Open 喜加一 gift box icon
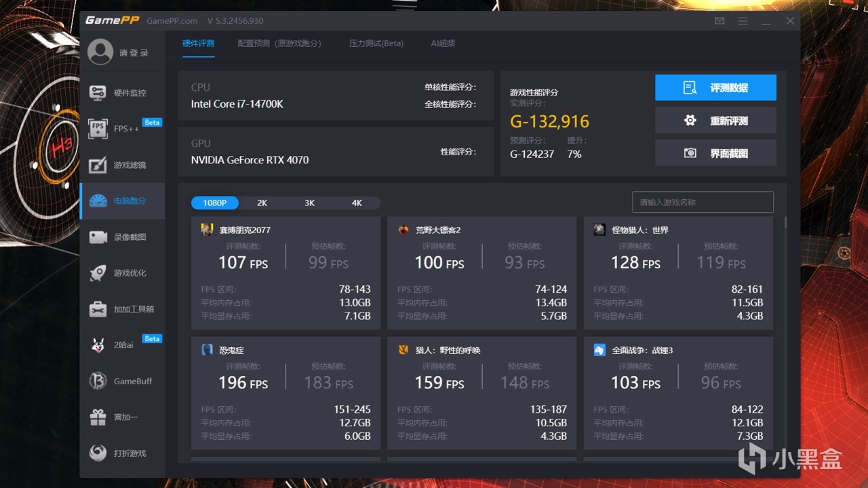This screenshot has width=868, height=488. (98, 418)
